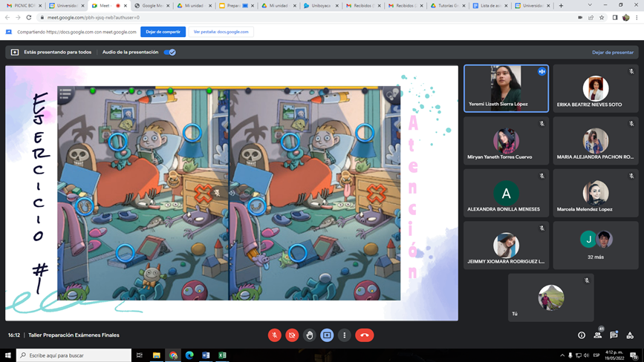Select JEIMMY XIOMARA RODRIGUEZ tile
Image resolution: width=644 pixels, height=362 pixels.
tap(506, 245)
